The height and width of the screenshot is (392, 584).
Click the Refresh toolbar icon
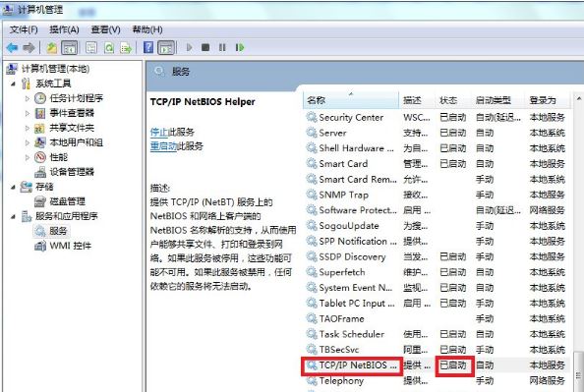click(109, 48)
